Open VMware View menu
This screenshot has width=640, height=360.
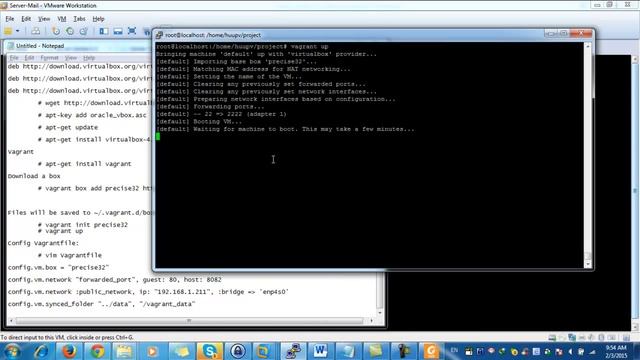click(x=44, y=19)
